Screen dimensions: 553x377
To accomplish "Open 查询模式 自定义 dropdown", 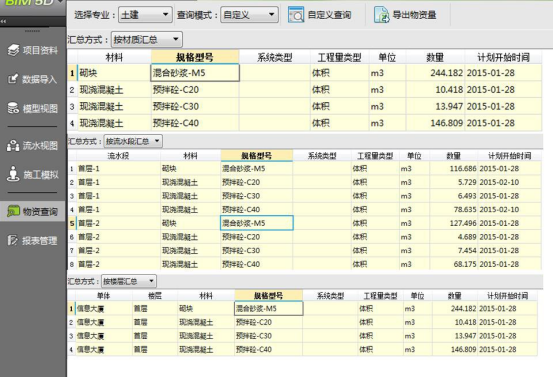I will pyautogui.click(x=249, y=15).
